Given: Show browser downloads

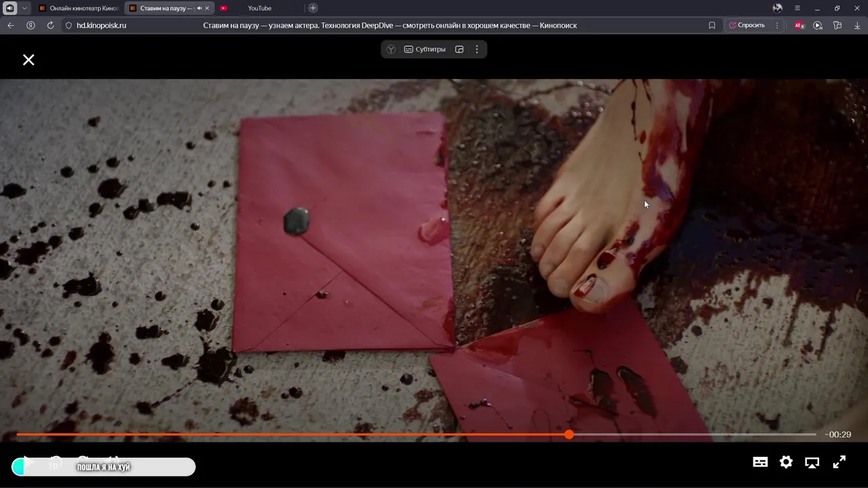Looking at the screenshot, I should point(857,25).
